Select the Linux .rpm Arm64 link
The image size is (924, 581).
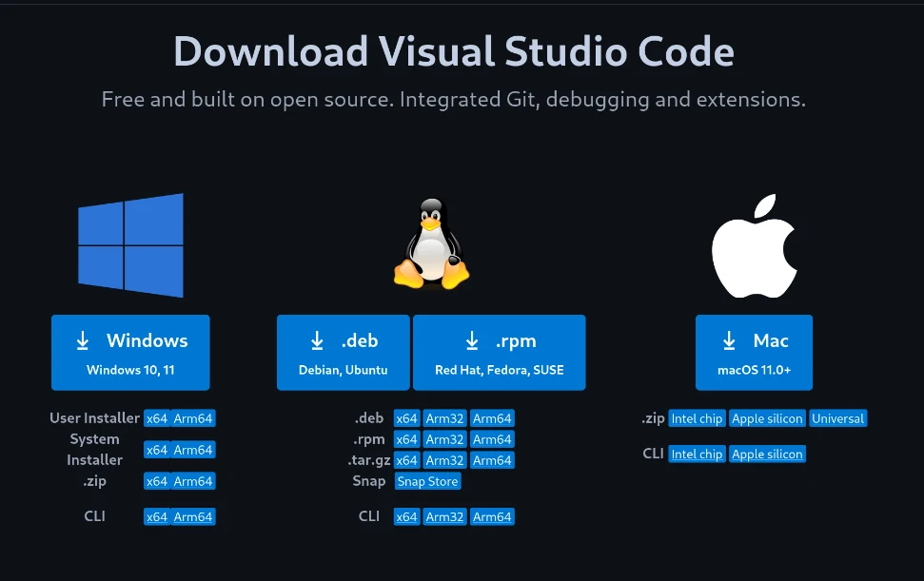(492, 439)
